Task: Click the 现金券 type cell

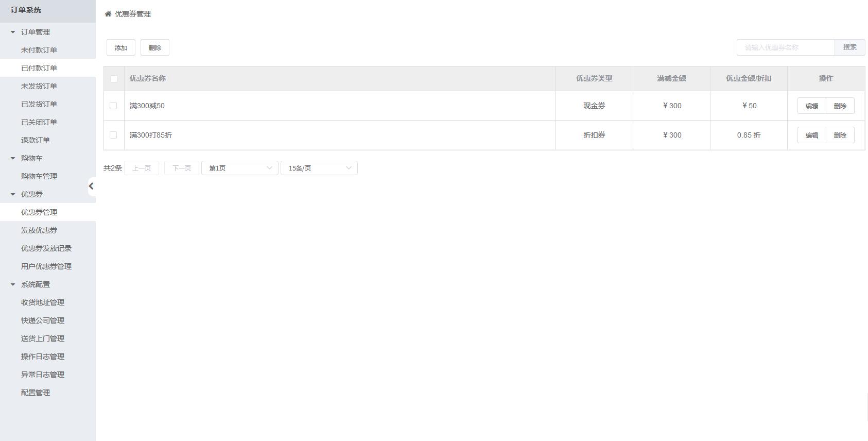Action: pyautogui.click(x=594, y=106)
